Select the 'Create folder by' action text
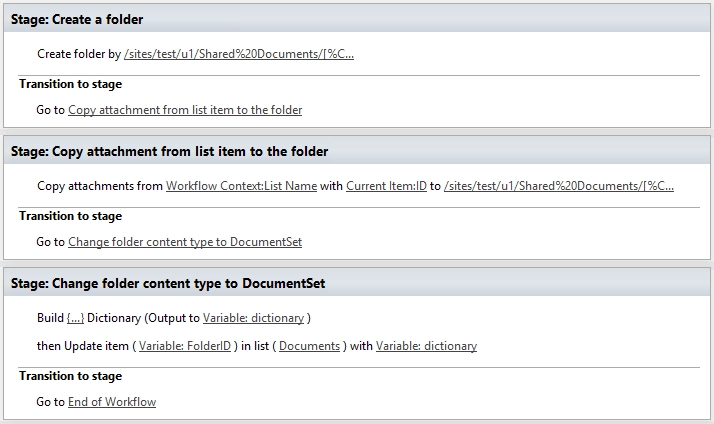The height and width of the screenshot is (424, 714). pos(79,54)
